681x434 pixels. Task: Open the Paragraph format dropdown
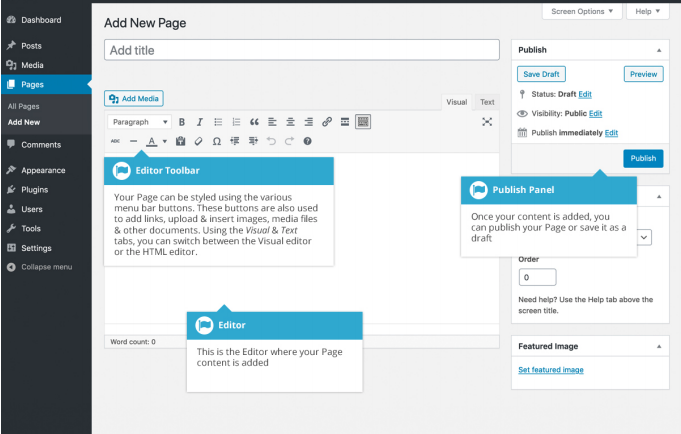coord(140,122)
